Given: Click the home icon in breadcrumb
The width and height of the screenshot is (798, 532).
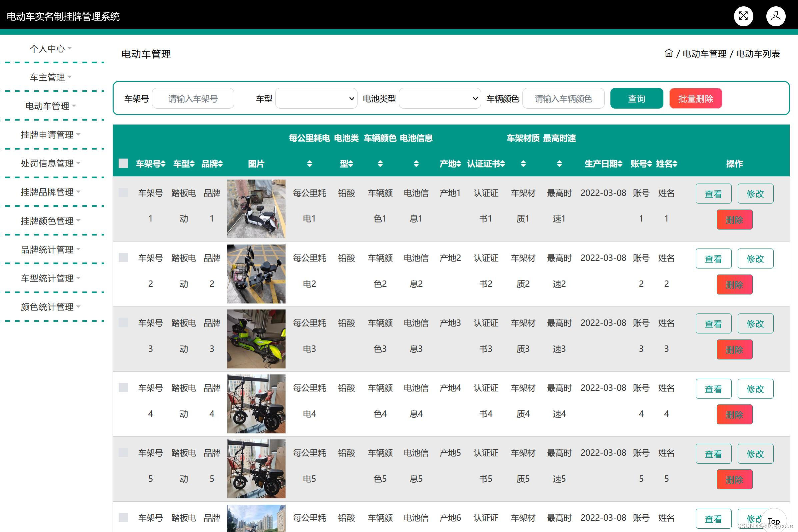Looking at the screenshot, I should click(668, 53).
